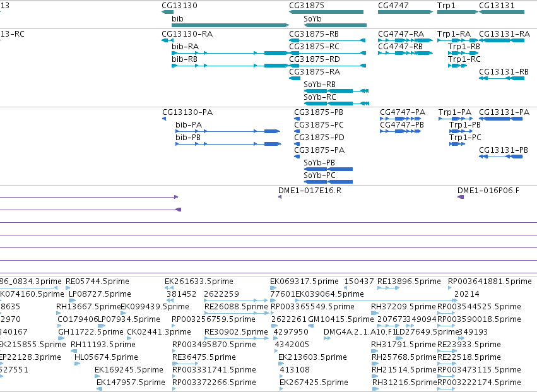Select transcript SoYb-RB
The image size is (537, 392).
click(x=336, y=91)
